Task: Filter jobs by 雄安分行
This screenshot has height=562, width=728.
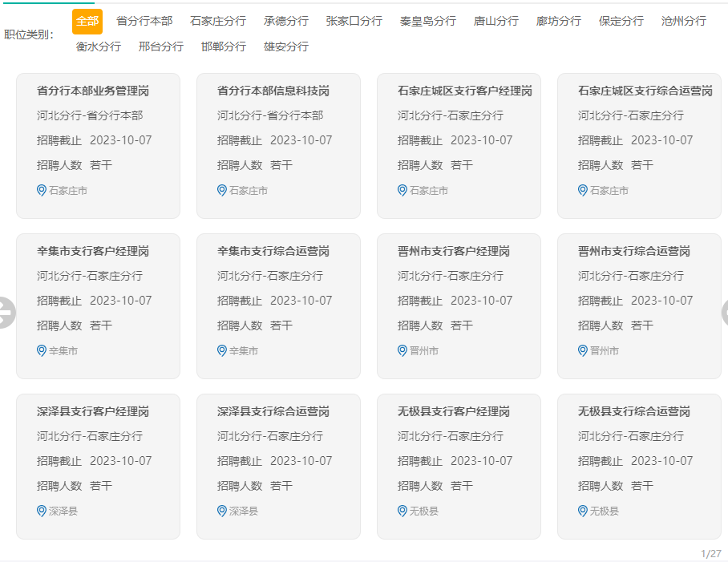Action: pyautogui.click(x=286, y=46)
